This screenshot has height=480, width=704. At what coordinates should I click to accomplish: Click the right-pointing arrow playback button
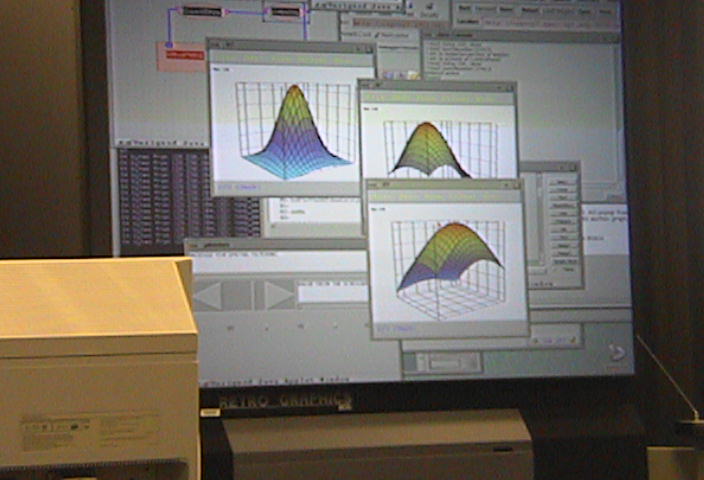pos(278,295)
